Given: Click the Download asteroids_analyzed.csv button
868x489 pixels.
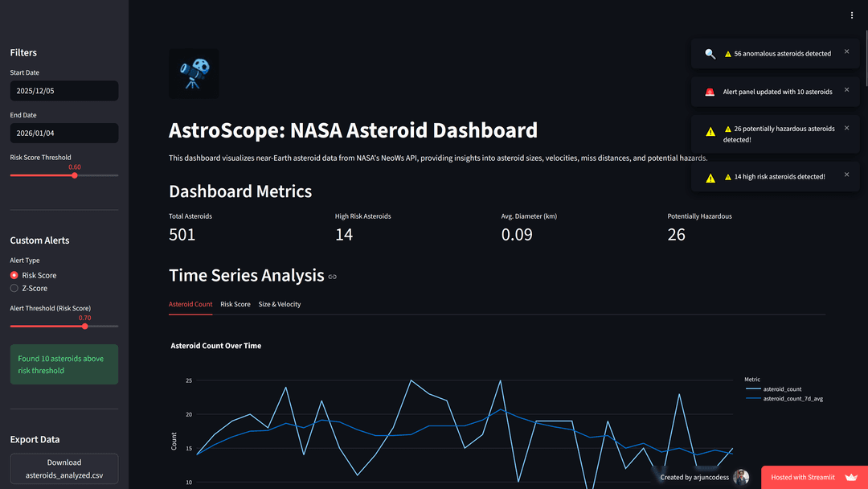Looking at the screenshot, I should point(63,468).
